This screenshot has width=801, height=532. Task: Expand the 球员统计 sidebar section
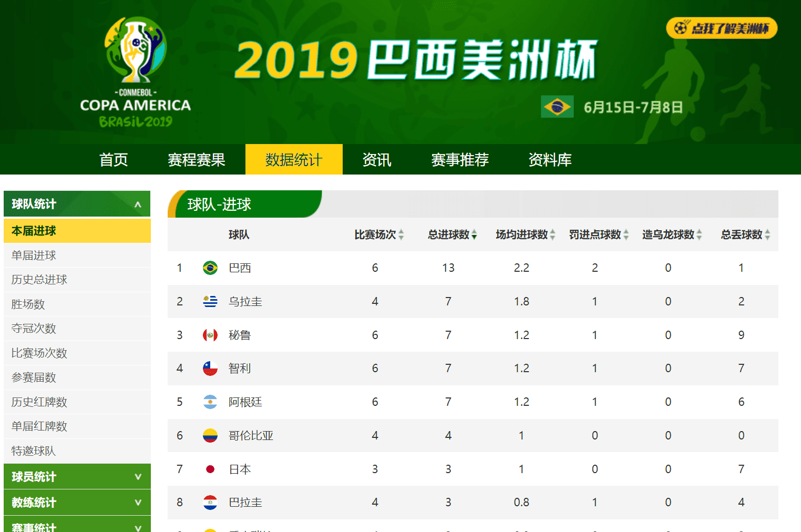[x=138, y=477]
